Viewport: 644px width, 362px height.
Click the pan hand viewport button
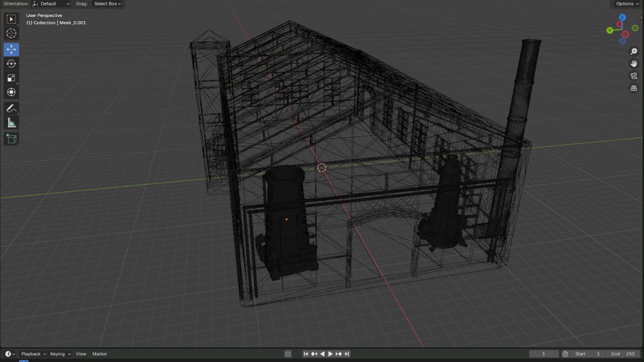tap(634, 64)
